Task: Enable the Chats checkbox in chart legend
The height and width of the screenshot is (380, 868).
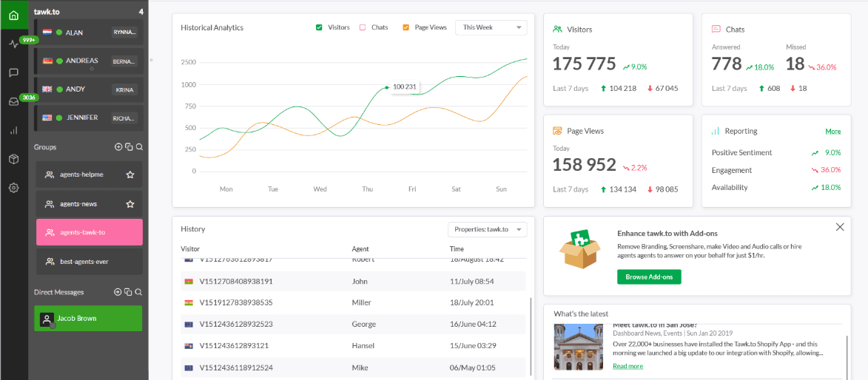Action: pos(363,27)
